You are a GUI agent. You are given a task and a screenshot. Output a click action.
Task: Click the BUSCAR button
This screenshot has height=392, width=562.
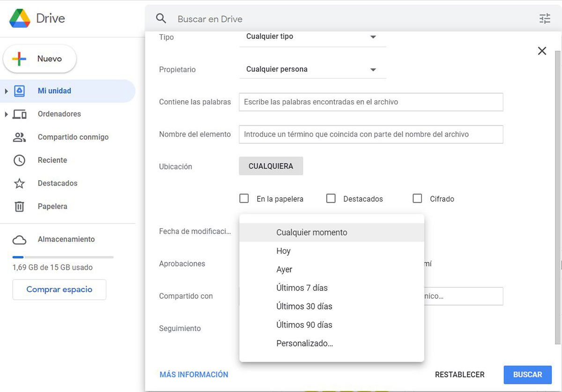pos(528,374)
